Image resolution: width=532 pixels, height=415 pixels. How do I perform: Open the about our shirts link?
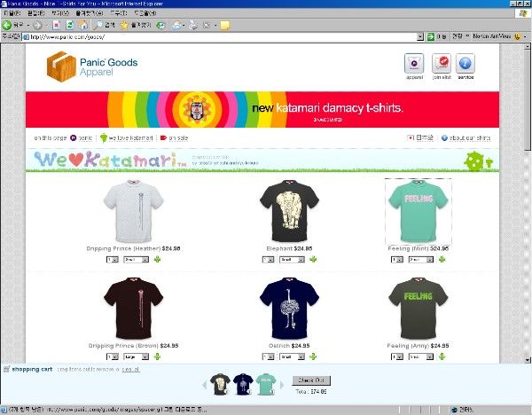[465, 137]
